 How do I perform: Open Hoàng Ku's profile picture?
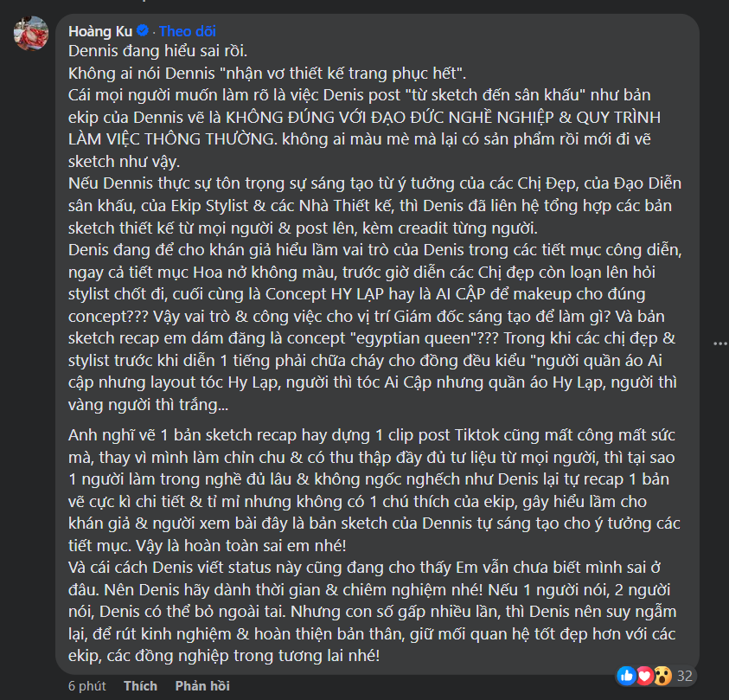pyautogui.click(x=30, y=34)
